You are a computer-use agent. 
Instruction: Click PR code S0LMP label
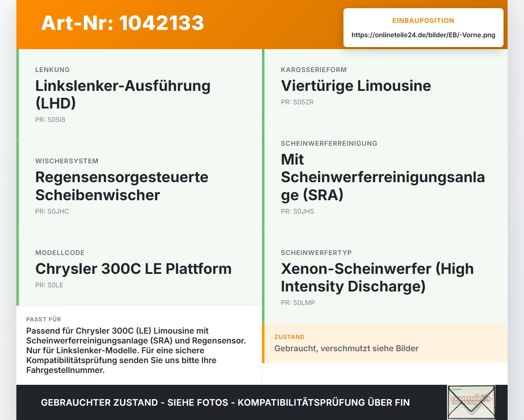click(x=298, y=303)
